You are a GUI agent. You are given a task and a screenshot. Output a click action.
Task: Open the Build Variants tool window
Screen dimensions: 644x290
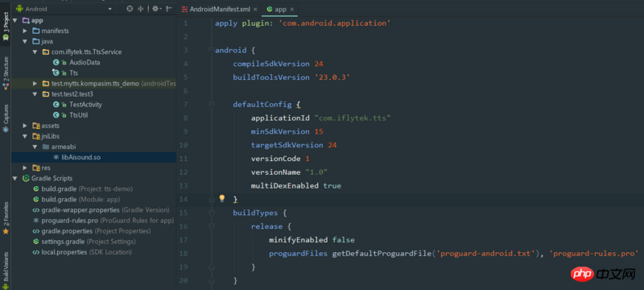pyautogui.click(x=6, y=271)
